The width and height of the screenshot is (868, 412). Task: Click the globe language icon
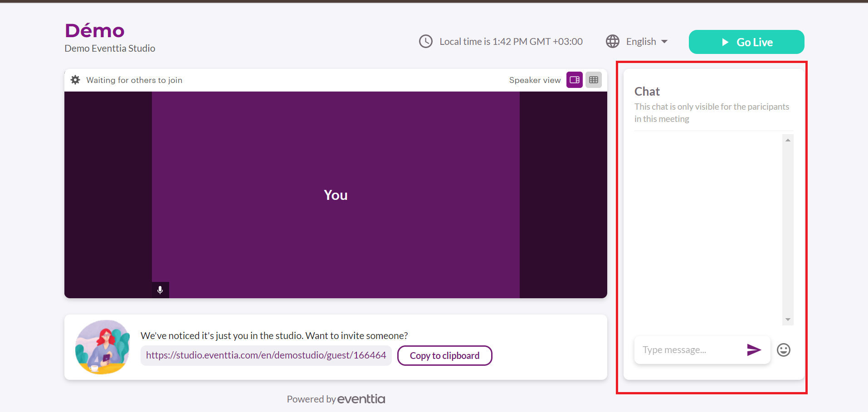[612, 41]
